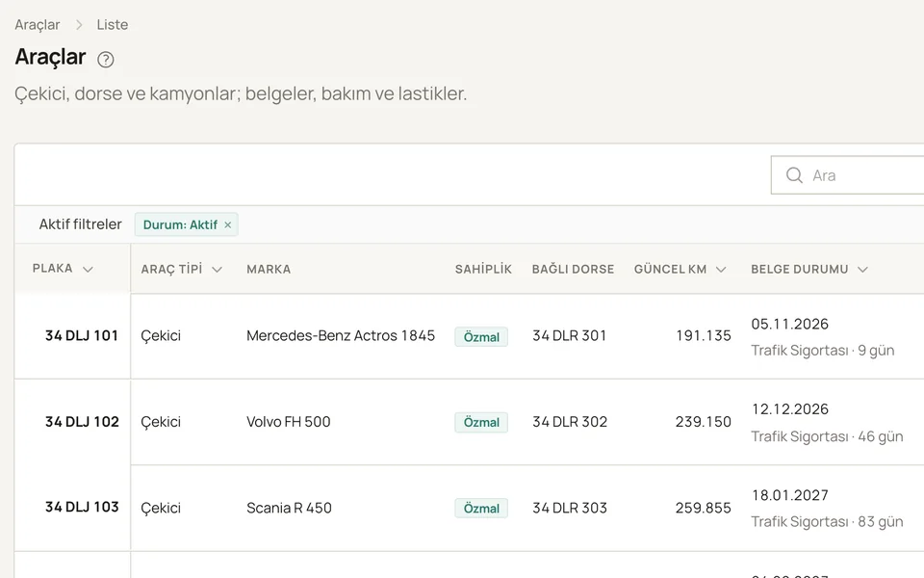
Task: Open linked trailer 34 DLR 303
Action: (570, 508)
